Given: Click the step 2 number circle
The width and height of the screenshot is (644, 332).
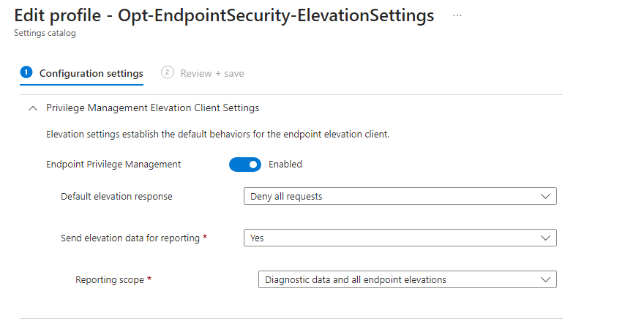Looking at the screenshot, I should (x=168, y=72).
